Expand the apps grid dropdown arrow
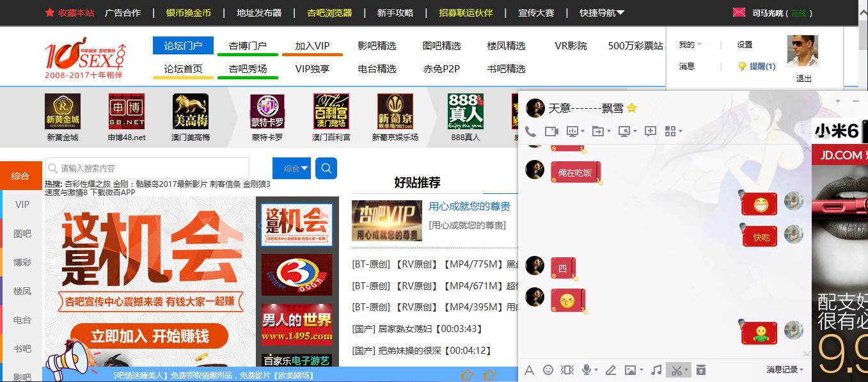The image size is (868, 382). tap(680, 132)
